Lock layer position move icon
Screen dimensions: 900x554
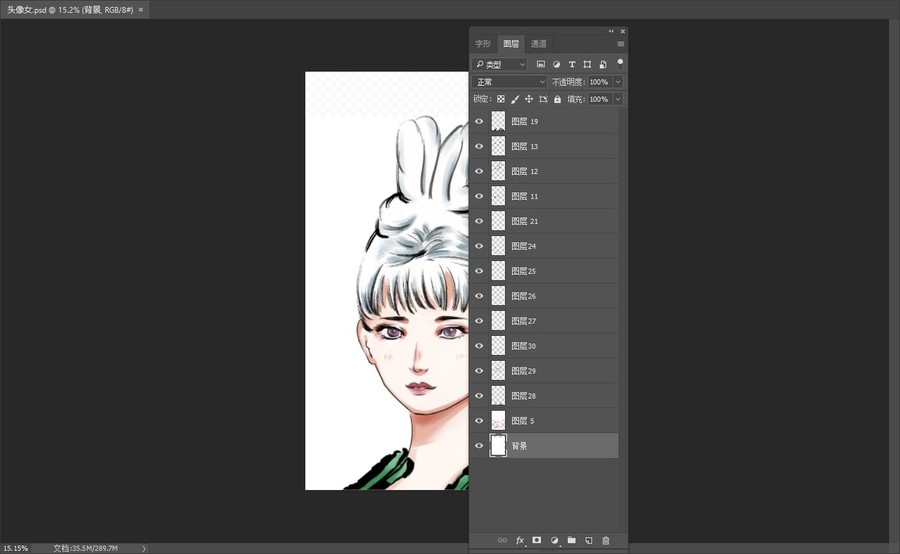pos(529,99)
